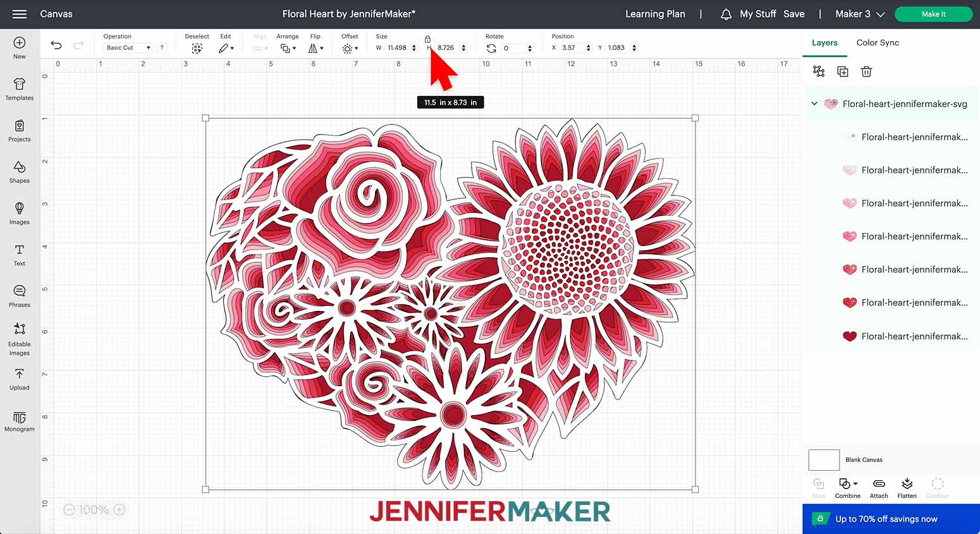This screenshot has height=534, width=980.
Task: Open the Shapes tool
Action: tap(20, 172)
